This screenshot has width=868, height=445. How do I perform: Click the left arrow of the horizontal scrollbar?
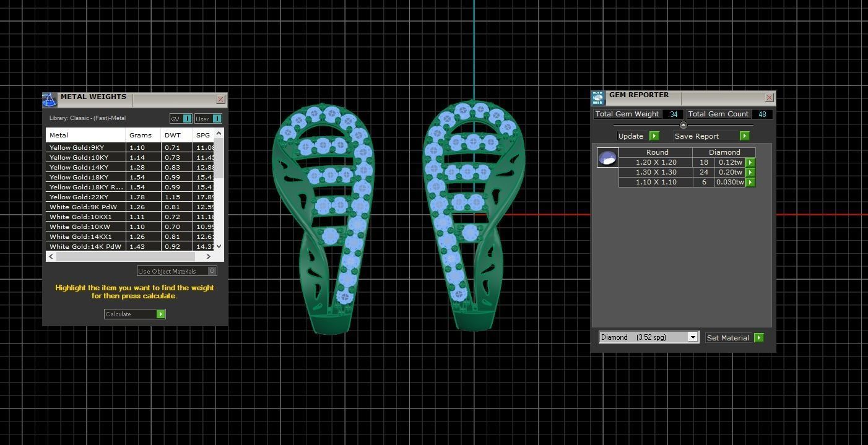tap(51, 256)
